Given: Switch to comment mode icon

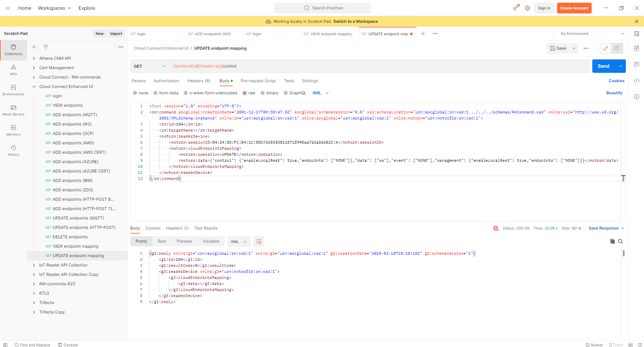Looking at the screenshot, I should pos(617,48).
